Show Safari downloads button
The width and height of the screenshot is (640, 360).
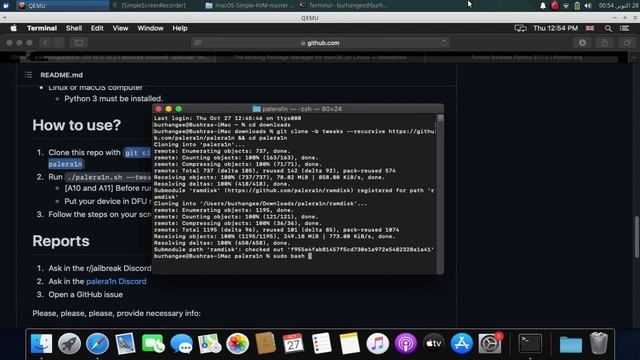582,43
